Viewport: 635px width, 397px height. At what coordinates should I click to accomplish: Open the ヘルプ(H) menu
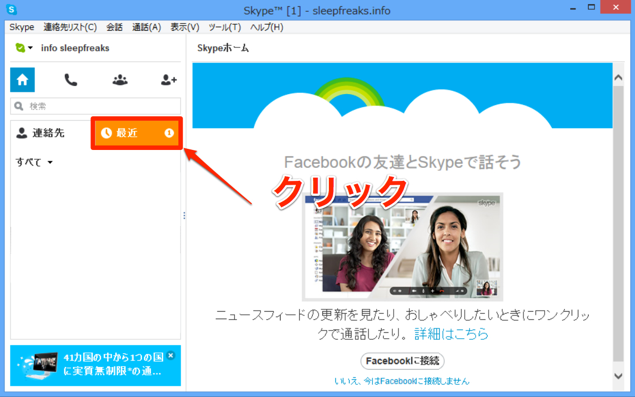tap(266, 27)
